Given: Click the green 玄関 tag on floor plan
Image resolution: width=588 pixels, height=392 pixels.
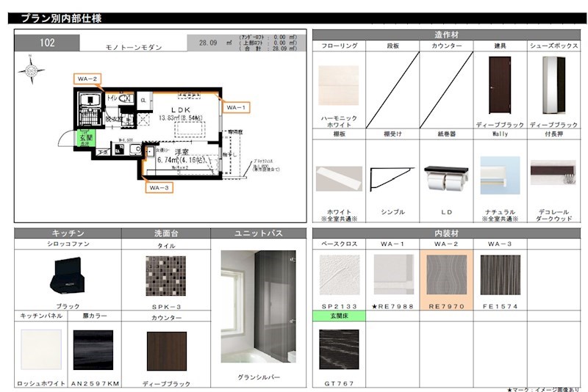Looking at the screenshot, I should click(85, 137).
